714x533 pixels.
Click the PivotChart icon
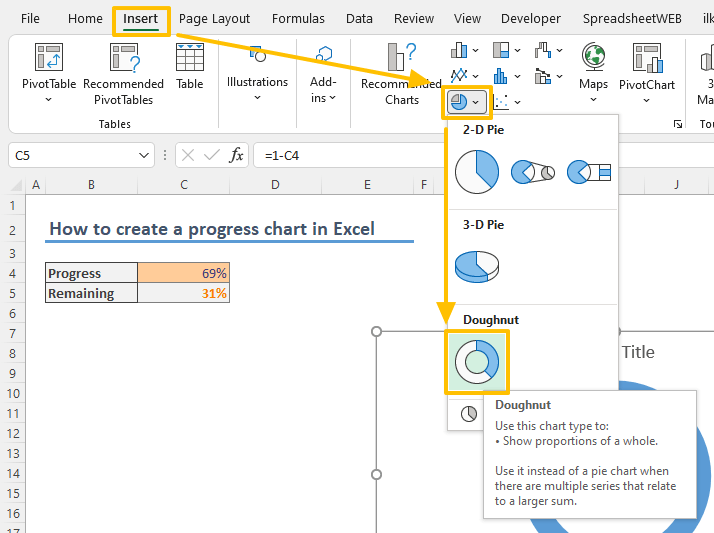coord(647,58)
